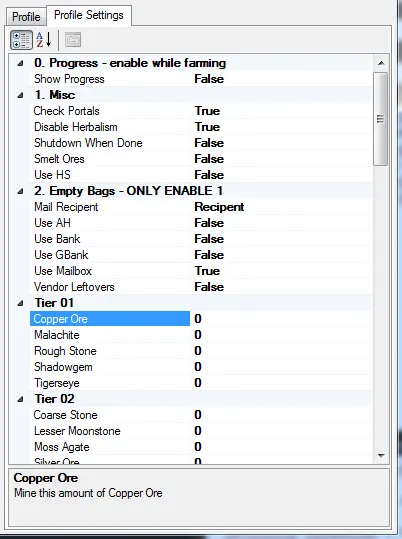Click the scrollbar down arrow
Image resolution: width=402 pixels, height=539 pixels.
[381, 455]
